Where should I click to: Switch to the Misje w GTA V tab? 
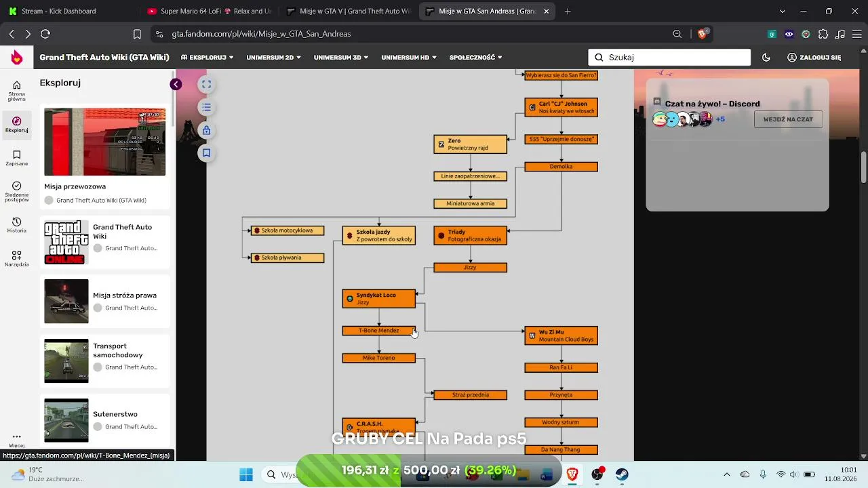pyautogui.click(x=348, y=11)
